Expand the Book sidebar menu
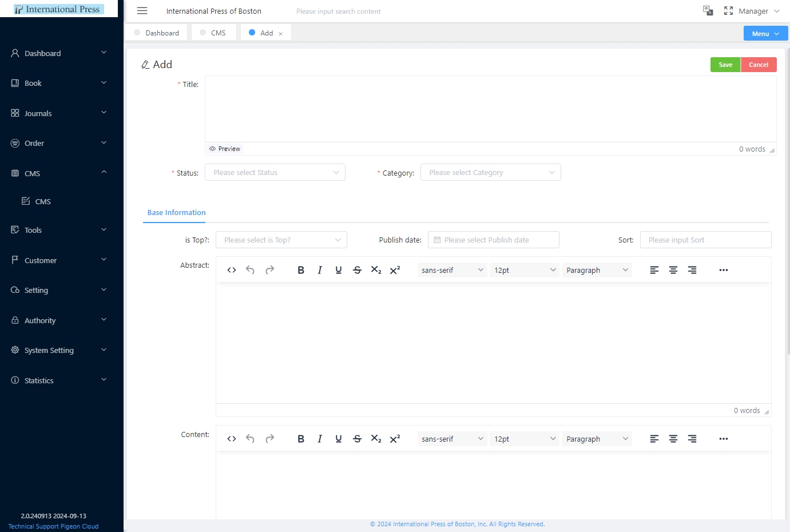 [59, 83]
